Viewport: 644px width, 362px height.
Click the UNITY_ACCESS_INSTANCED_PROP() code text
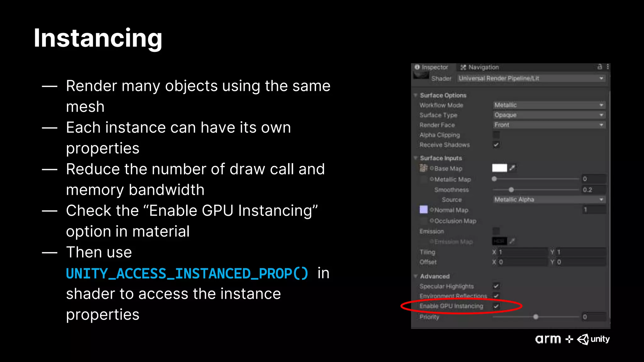[x=187, y=273]
